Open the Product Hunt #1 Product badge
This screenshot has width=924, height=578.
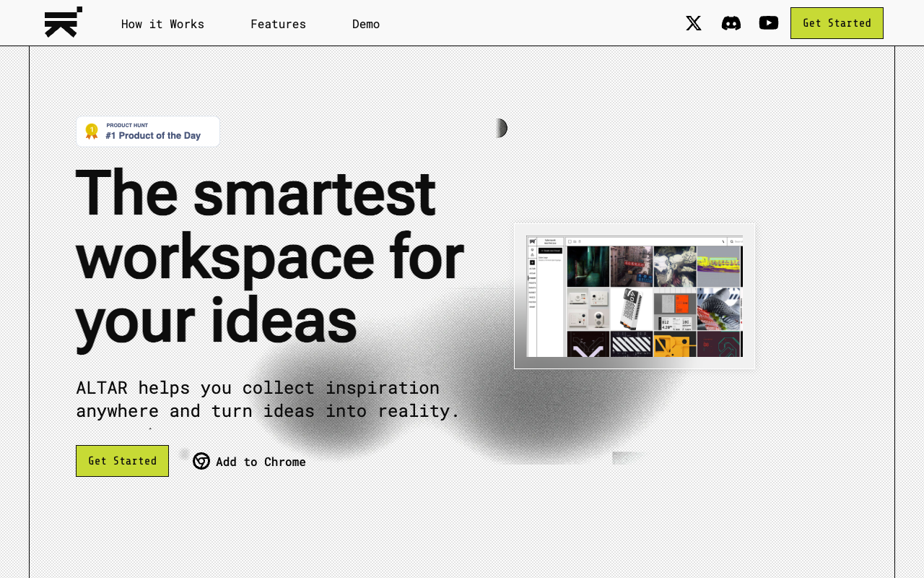pyautogui.click(x=148, y=131)
